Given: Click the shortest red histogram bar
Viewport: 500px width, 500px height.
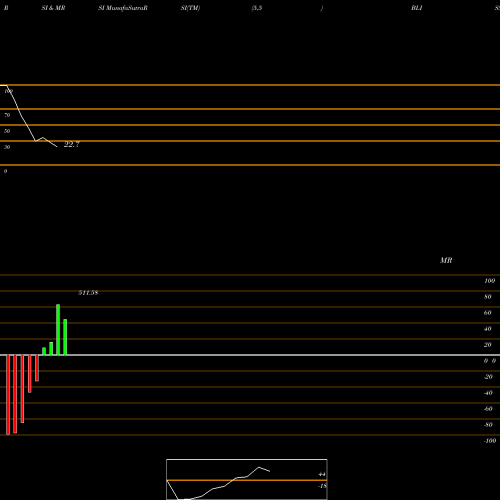Looking at the screenshot, I should (x=37, y=368).
